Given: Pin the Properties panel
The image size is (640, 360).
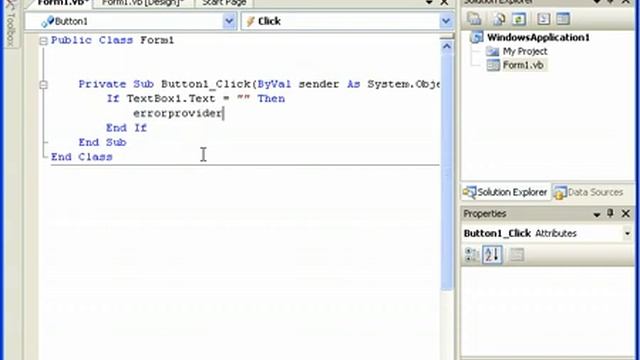Looking at the screenshot, I should coord(610,213).
